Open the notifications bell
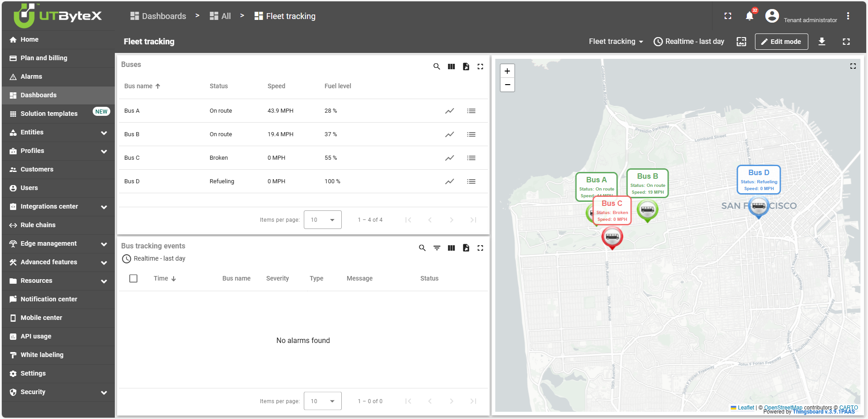Image resolution: width=868 pixels, height=419 pixels. point(749,16)
